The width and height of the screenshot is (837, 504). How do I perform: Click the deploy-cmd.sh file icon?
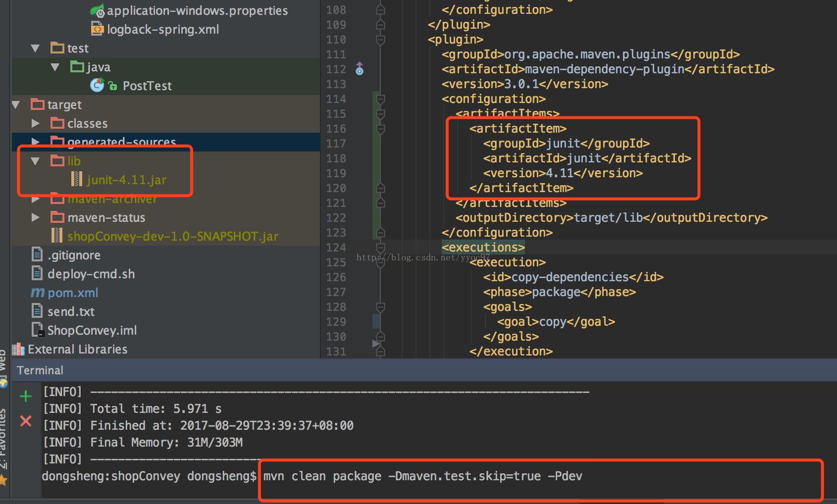37,273
